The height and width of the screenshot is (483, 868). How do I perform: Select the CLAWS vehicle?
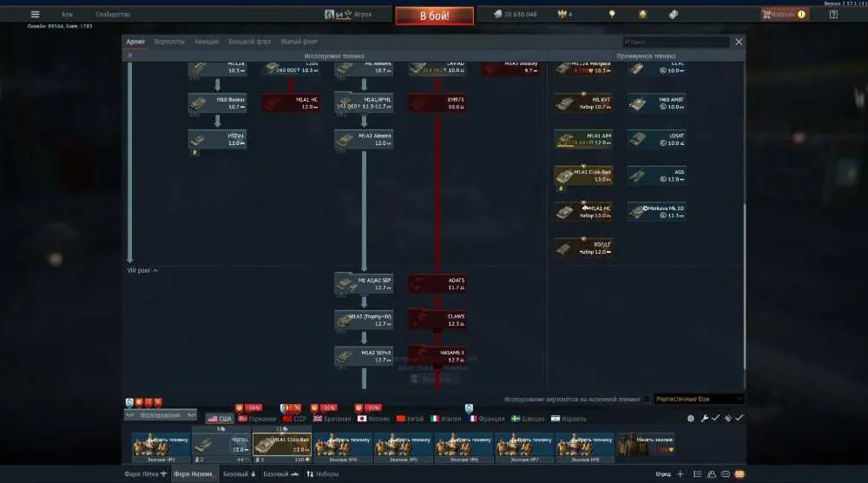click(437, 321)
